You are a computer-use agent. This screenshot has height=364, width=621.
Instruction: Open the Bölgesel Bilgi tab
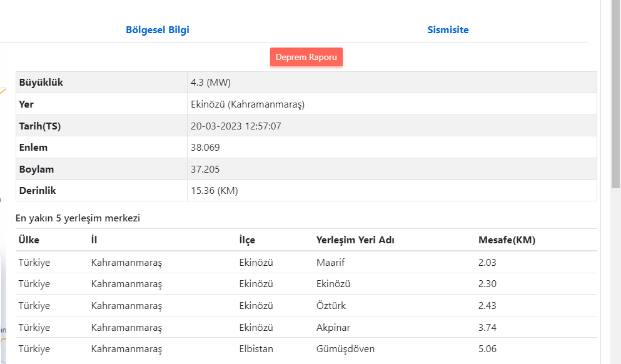[x=158, y=30]
